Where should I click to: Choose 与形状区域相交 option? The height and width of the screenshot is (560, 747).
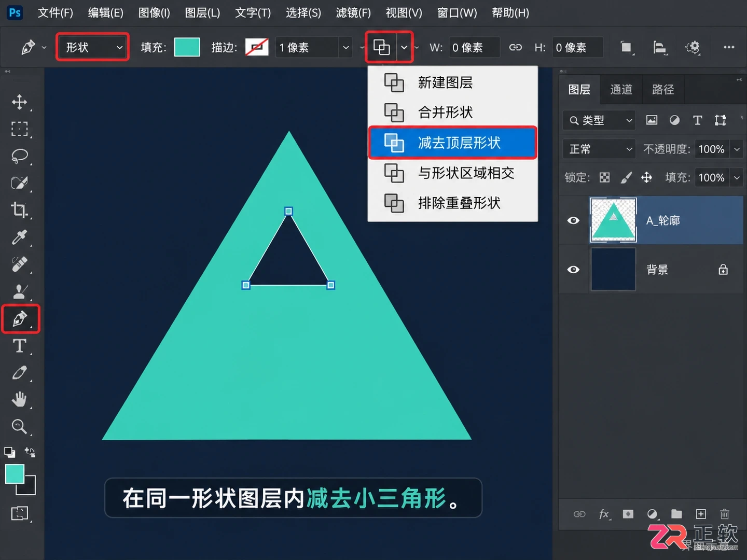(452, 173)
